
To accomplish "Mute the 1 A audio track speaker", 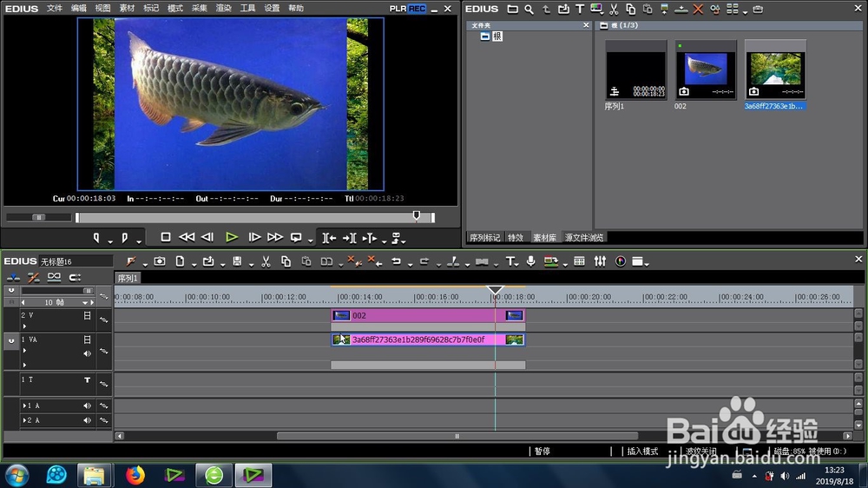I will coord(87,406).
